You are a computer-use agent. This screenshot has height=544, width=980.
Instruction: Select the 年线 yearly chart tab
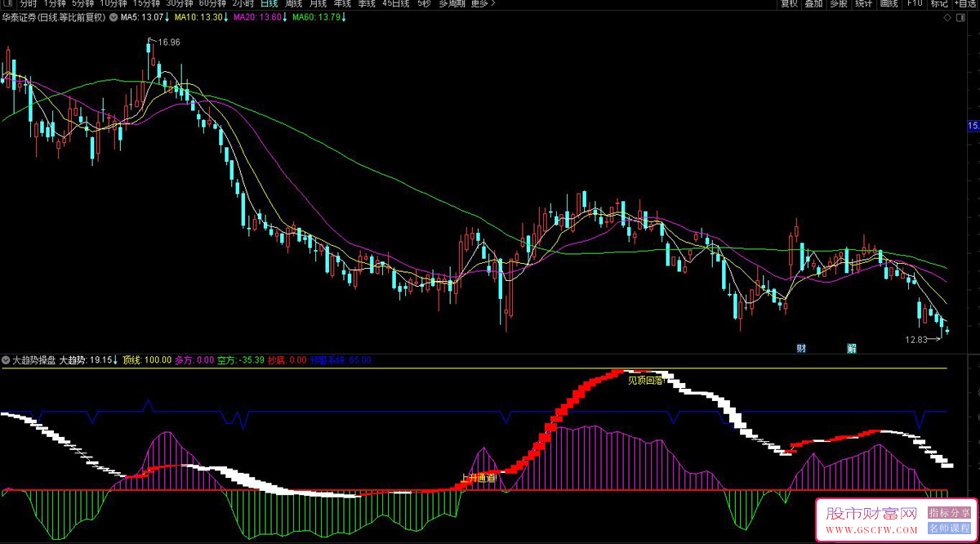tap(343, 3)
